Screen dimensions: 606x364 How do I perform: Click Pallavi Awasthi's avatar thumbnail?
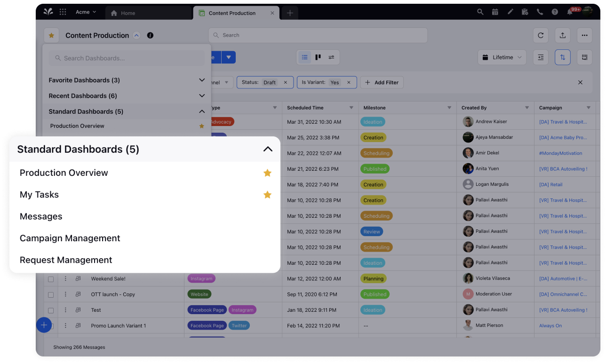point(468,200)
